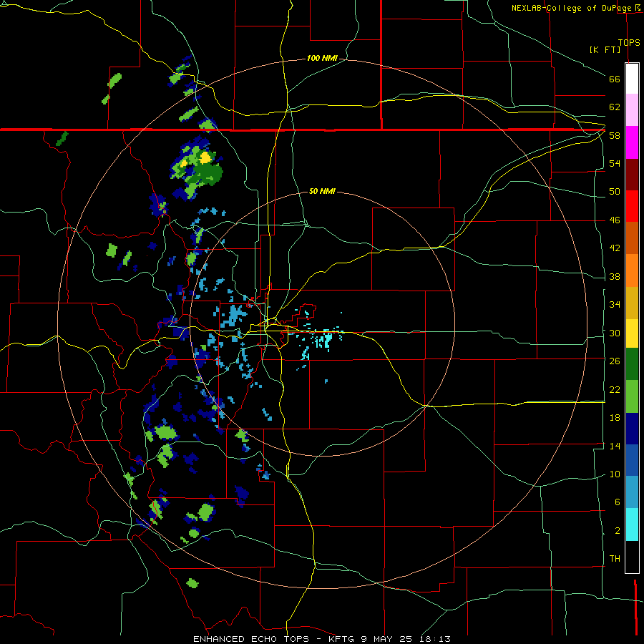Click the bright red legend swatch
Viewport: 644px width, 644px height.
[x=632, y=206]
